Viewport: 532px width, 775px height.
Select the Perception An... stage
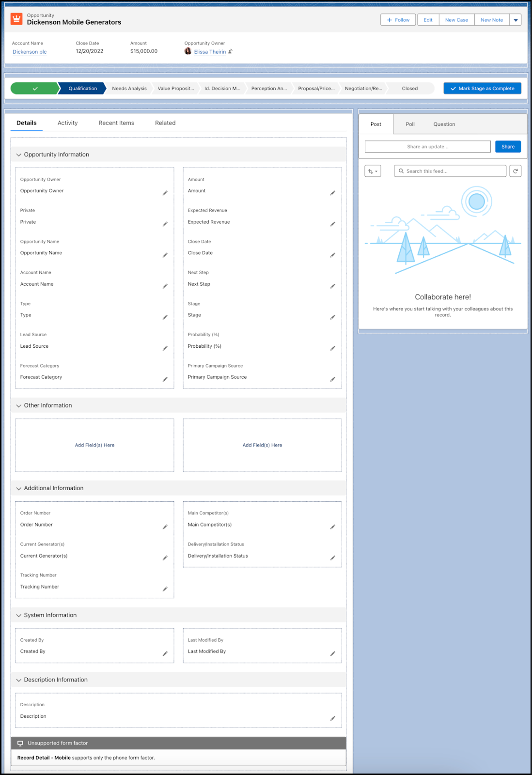269,88
